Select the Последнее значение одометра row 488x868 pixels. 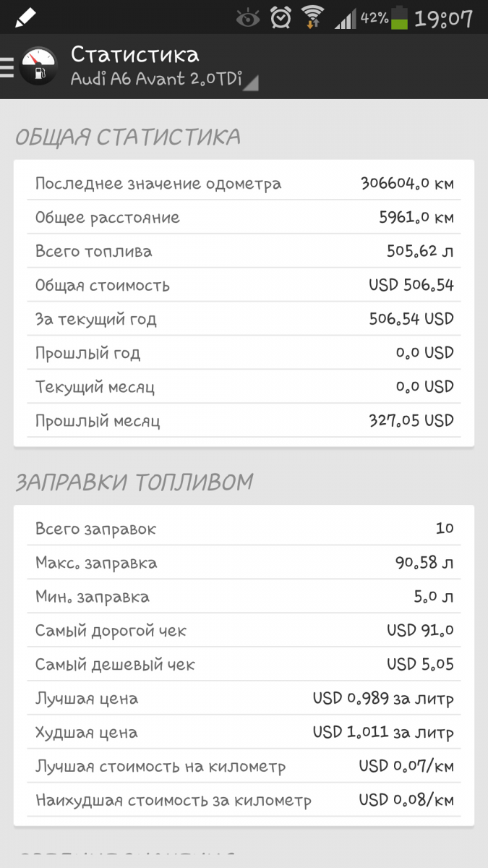coord(244,184)
